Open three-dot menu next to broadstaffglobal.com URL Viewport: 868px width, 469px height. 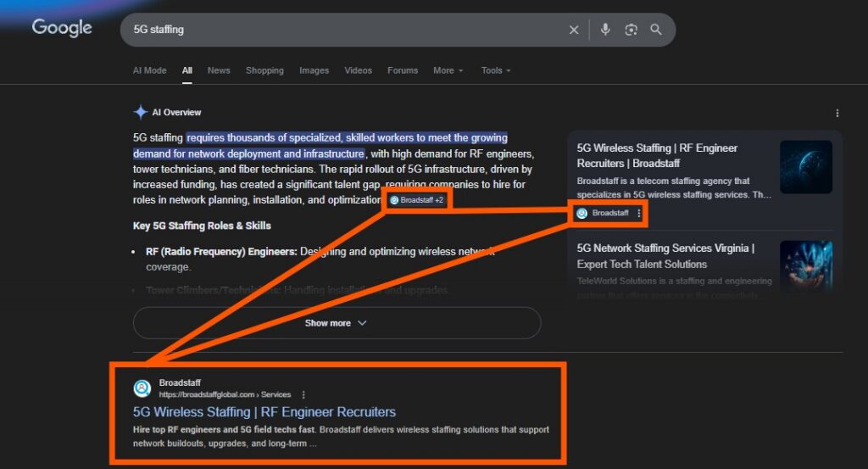[303, 395]
